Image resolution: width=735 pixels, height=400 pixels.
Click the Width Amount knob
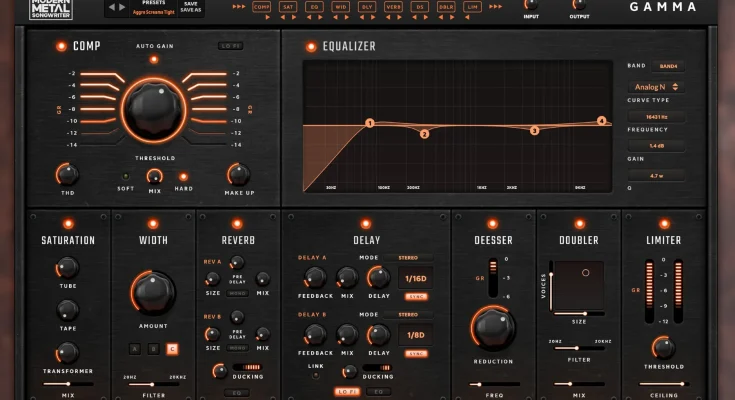(x=153, y=292)
